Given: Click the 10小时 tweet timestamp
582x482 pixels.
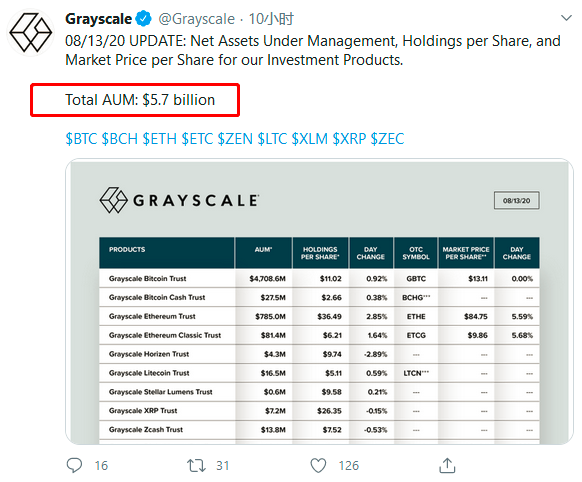Looking at the screenshot, I should (271, 19).
